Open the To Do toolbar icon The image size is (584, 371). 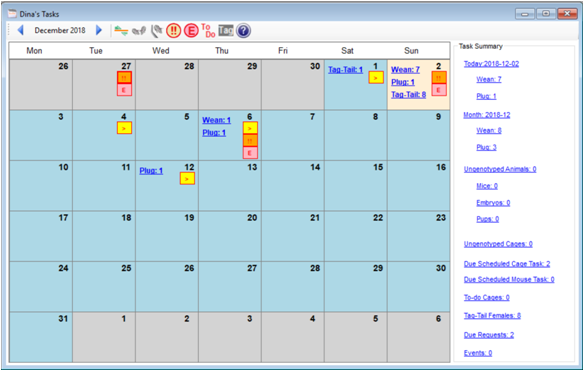(x=208, y=31)
